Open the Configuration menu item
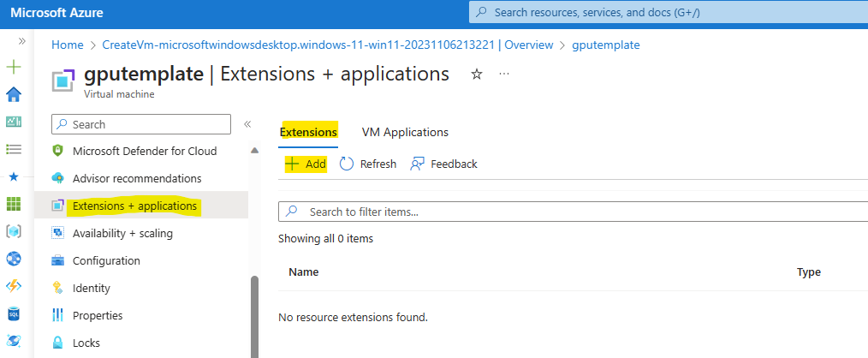 coord(106,260)
